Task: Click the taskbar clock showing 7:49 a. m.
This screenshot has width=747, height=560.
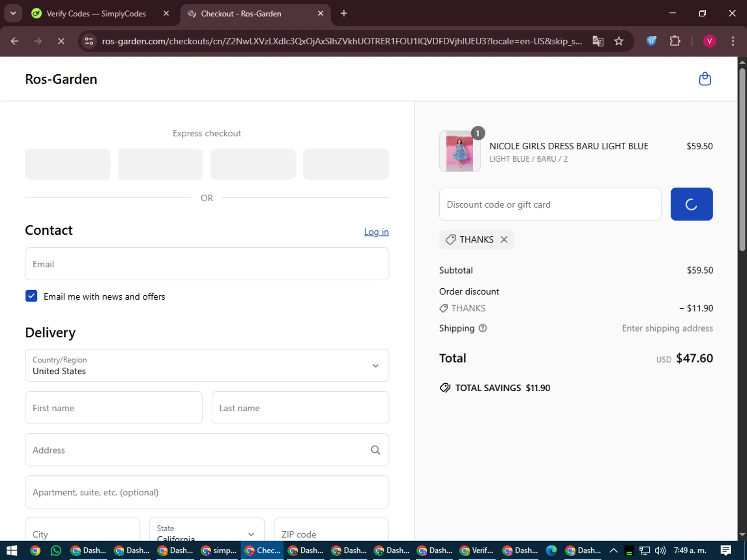Action: (690, 551)
